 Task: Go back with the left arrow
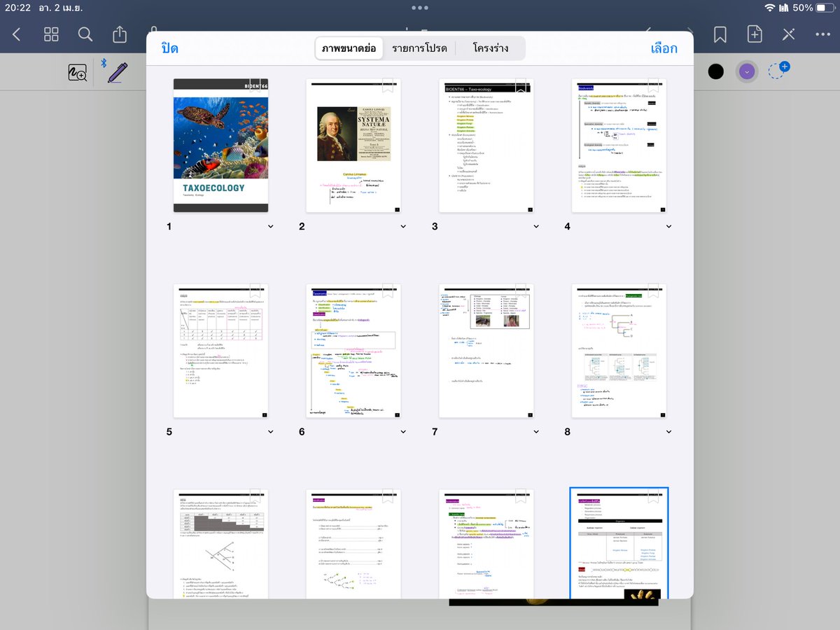click(17, 34)
